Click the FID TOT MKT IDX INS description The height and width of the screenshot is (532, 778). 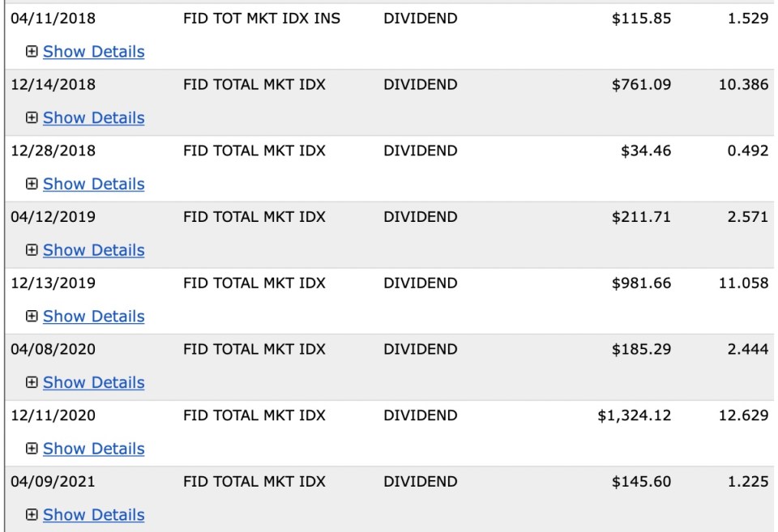coord(262,19)
